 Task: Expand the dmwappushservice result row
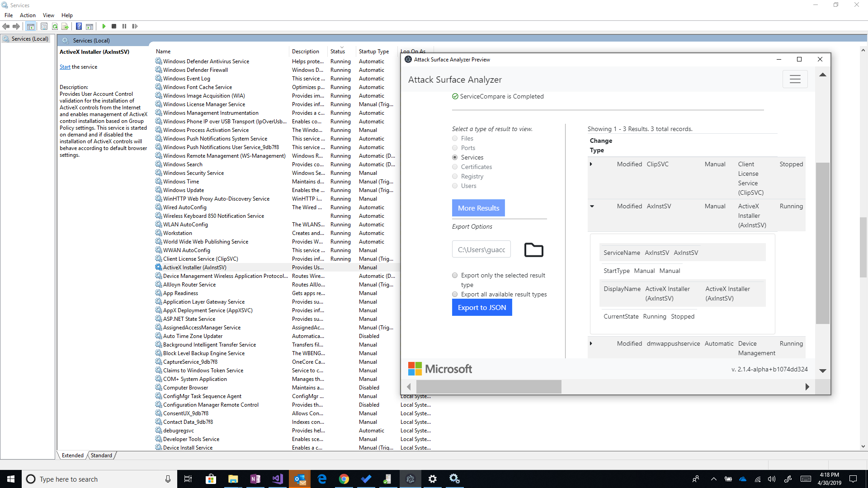tap(592, 343)
